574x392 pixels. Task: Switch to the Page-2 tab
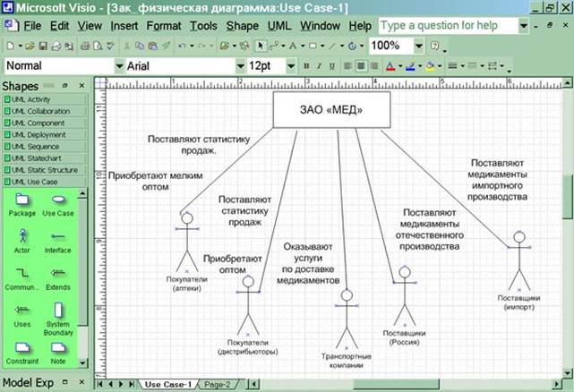click(218, 385)
